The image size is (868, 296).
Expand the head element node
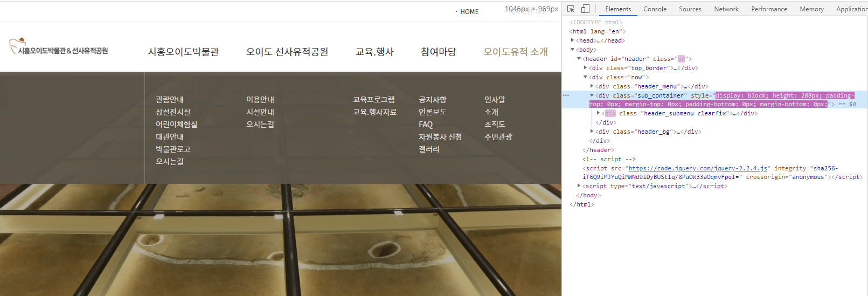pyautogui.click(x=573, y=40)
